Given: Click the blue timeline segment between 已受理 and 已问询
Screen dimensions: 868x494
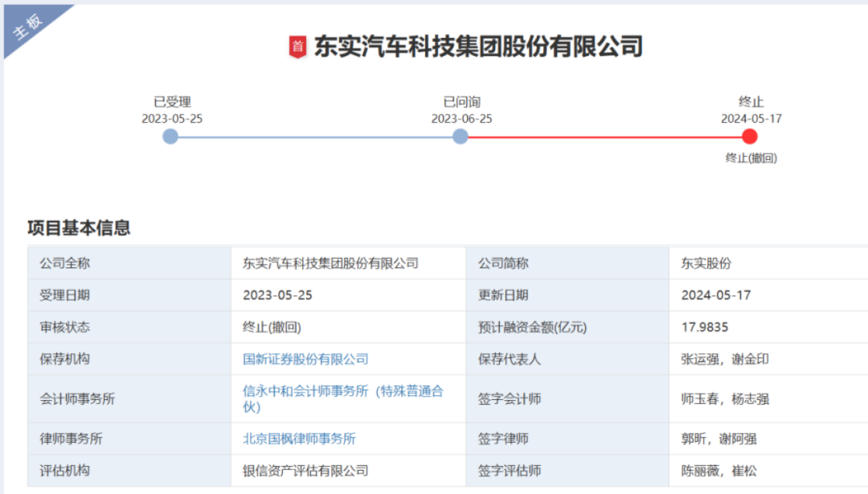Looking at the screenshot, I should click(x=315, y=137).
